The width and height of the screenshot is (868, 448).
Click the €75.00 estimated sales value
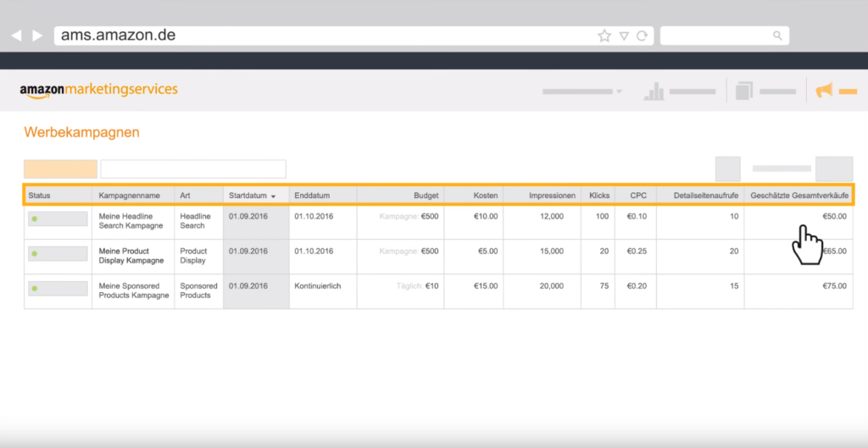click(x=834, y=286)
